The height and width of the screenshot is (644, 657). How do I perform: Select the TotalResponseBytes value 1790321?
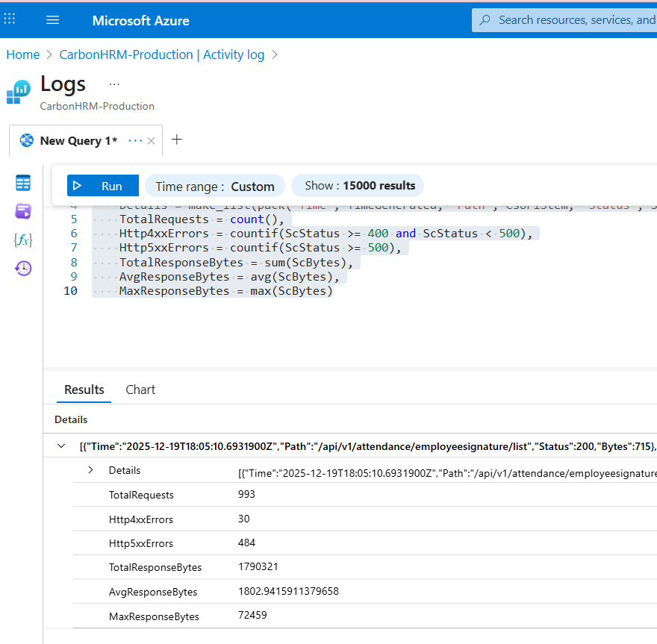(258, 567)
